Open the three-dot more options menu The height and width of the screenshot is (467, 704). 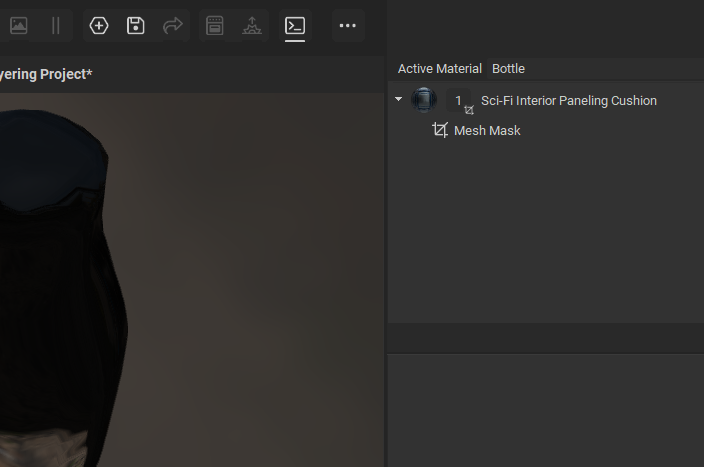click(x=348, y=26)
